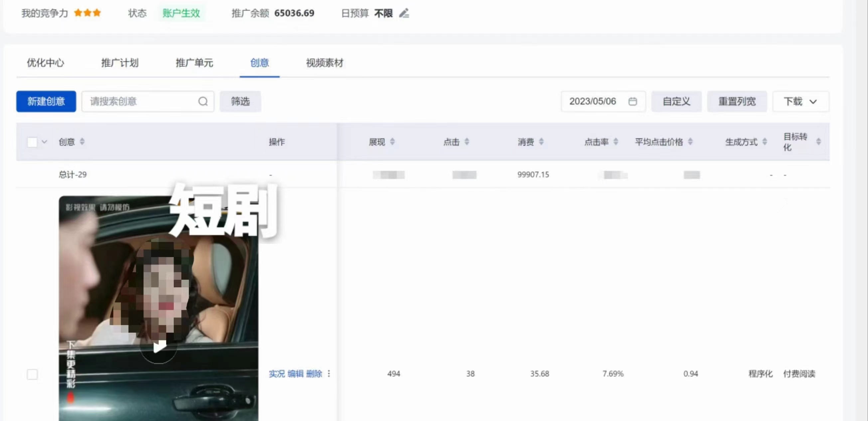The image size is (868, 421).
Task: Open calendar icon in date picker
Action: [633, 101]
